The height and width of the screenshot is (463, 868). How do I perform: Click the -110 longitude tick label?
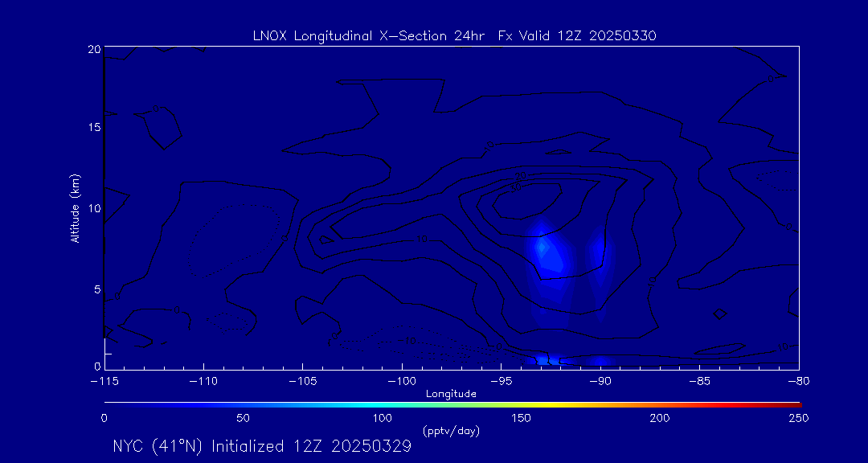(x=203, y=382)
